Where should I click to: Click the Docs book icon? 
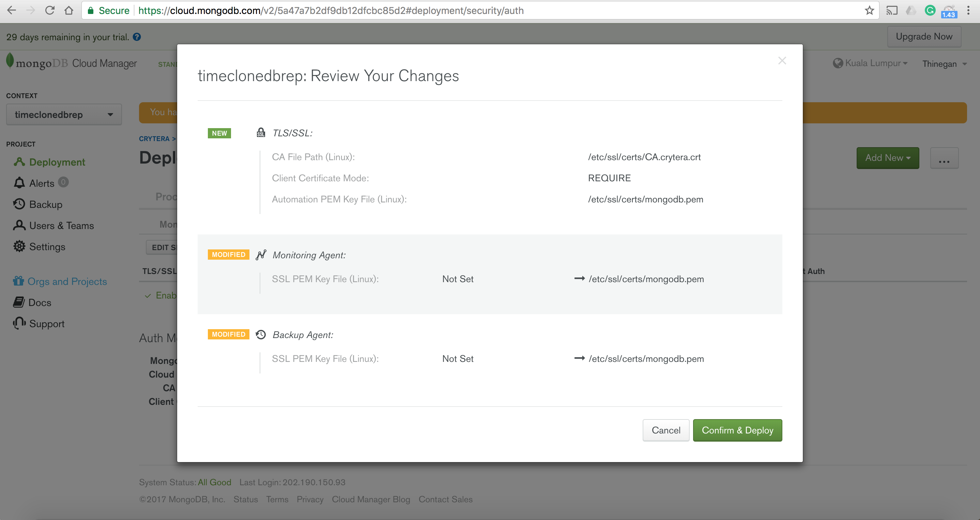[19, 302]
